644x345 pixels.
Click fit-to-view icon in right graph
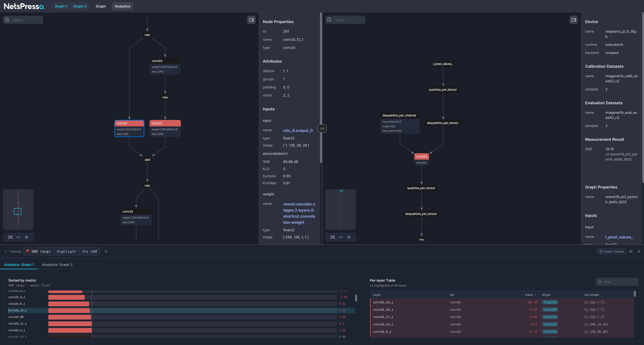point(333,237)
